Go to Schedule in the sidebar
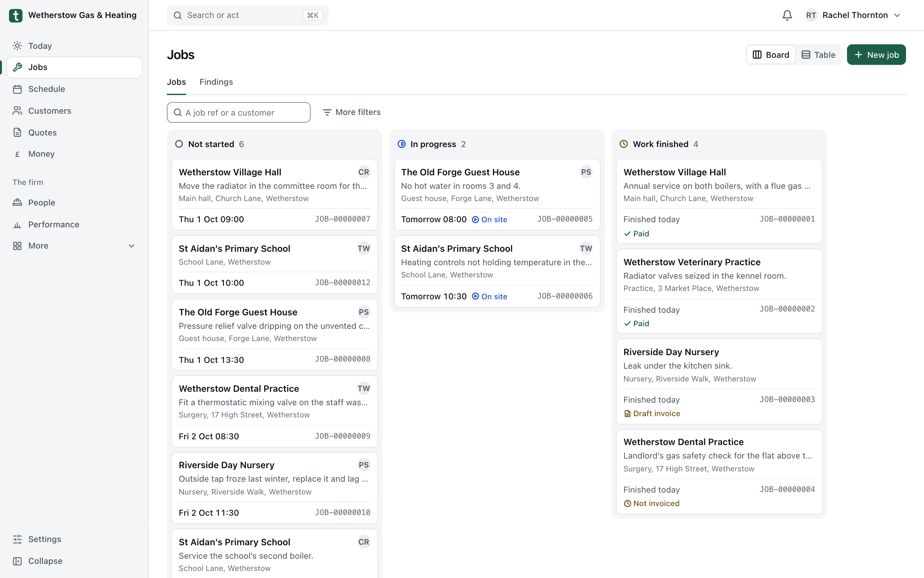 click(x=74, y=89)
